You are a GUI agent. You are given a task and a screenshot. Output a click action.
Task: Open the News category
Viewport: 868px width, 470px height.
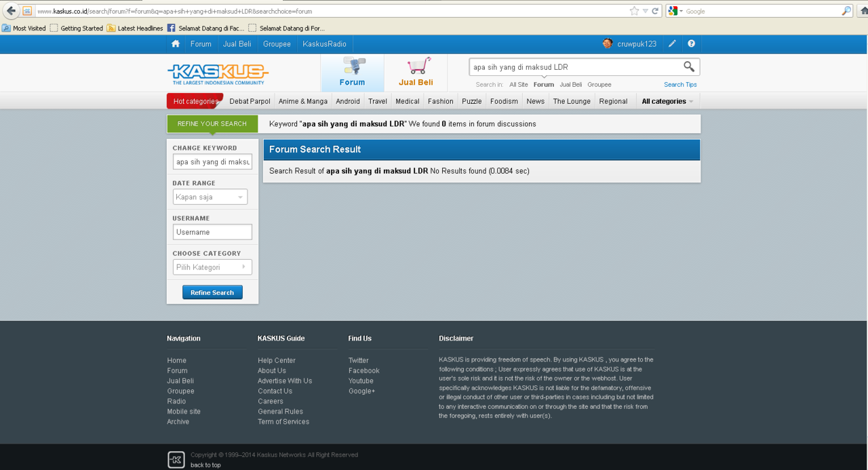pyautogui.click(x=536, y=101)
